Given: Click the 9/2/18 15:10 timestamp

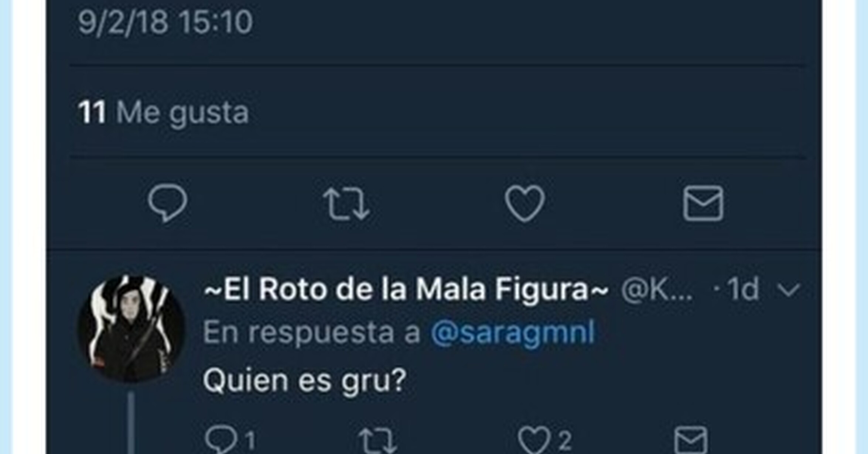Looking at the screenshot, I should click(165, 22).
